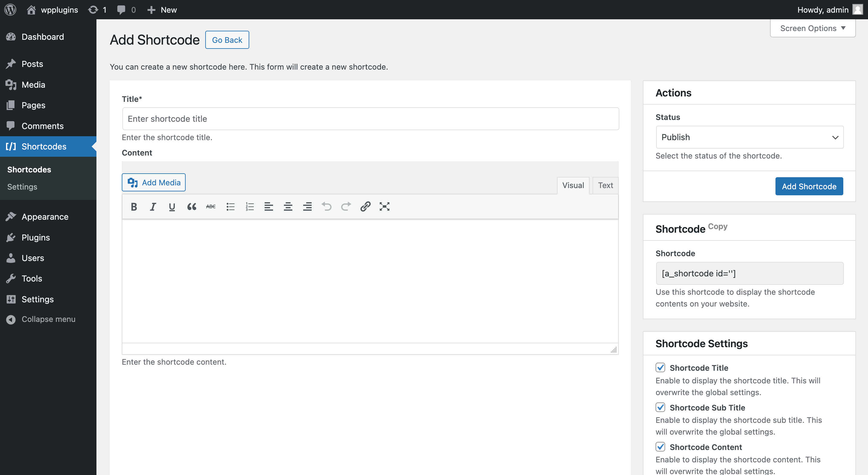The height and width of the screenshot is (475, 868).
Task: Toggle the Shortcode Sub Title checkbox
Action: point(660,407)
